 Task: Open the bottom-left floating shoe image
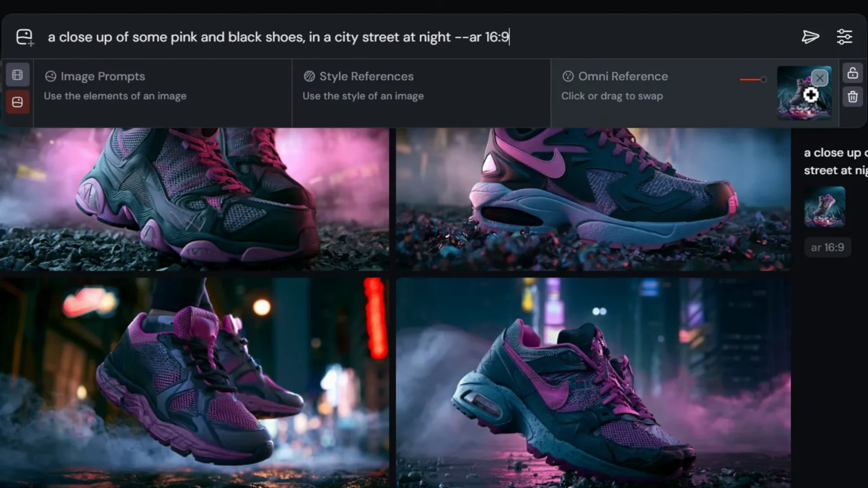[x=194, y=383]
